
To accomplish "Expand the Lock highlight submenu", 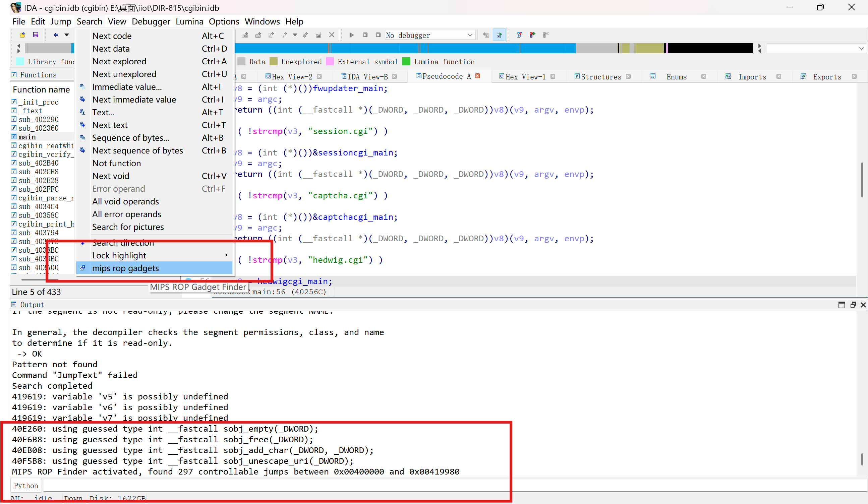I will [154, 255].
